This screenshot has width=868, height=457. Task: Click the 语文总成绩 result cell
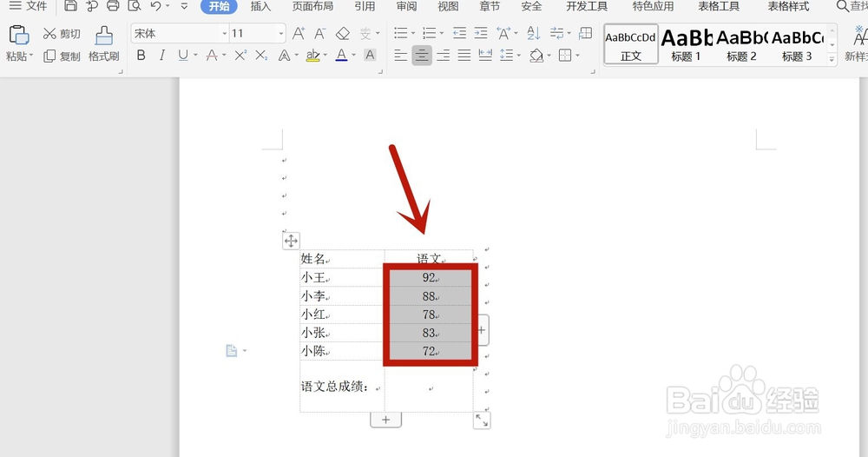[429, 387]
